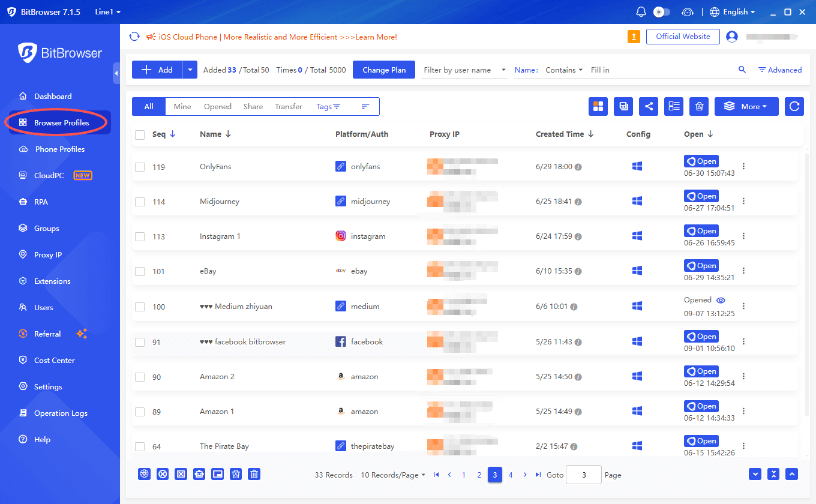Open three-dot menu for Midjourney row
The height and width of the screenshot is (504, 816).
[x=744, y=201]
